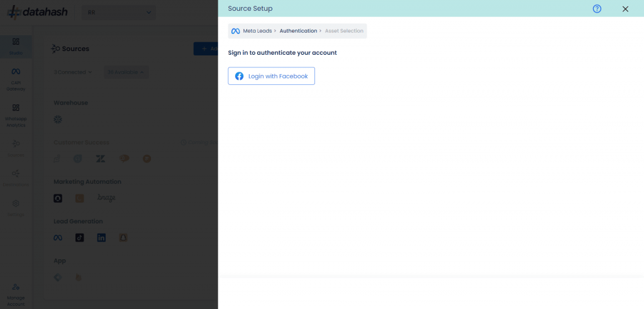Click the 'Warehouse' category heading
The width and height of the screenshot is (644, 309).
pos(70,103)
